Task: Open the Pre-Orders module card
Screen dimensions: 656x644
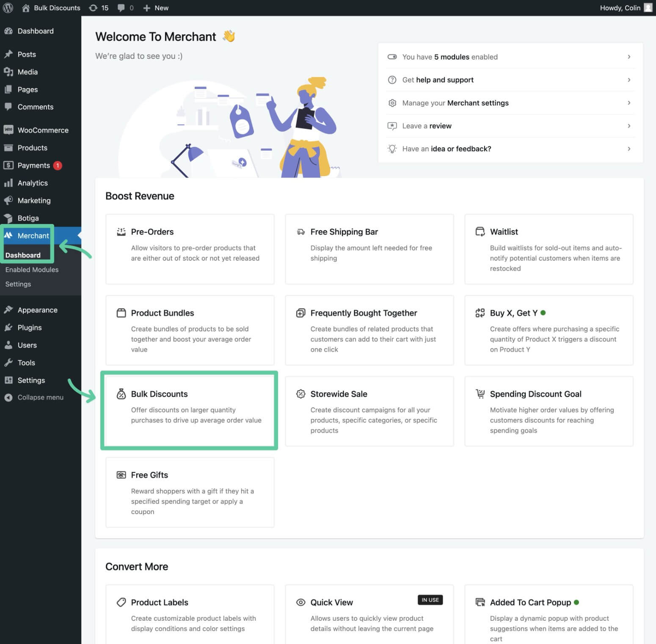Action: pyautogui.click(x=190, y=249)
